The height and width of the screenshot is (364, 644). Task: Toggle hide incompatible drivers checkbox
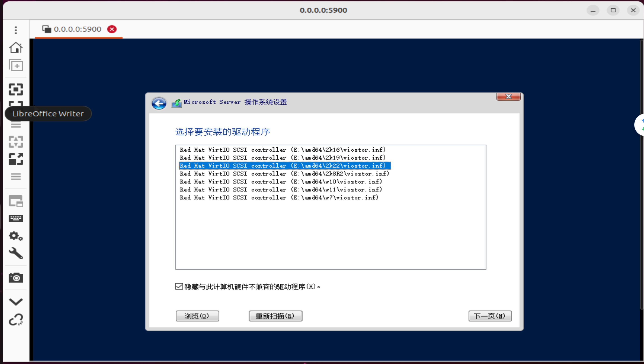(179, 287)
